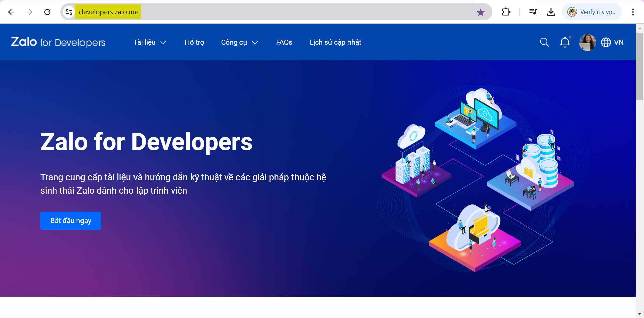Reload the page
Viewport: 644px width, 318px height.
click(x=47, y=12)
